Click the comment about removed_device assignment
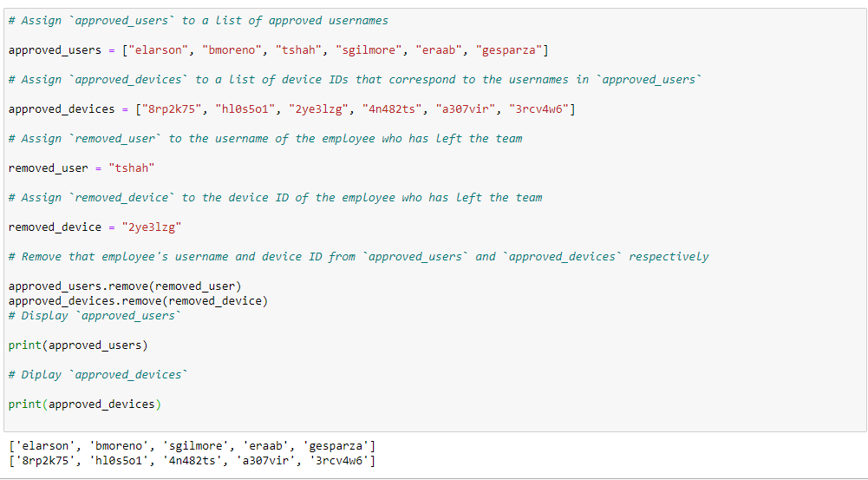The image size is (868, 480). tap(275, 198)
